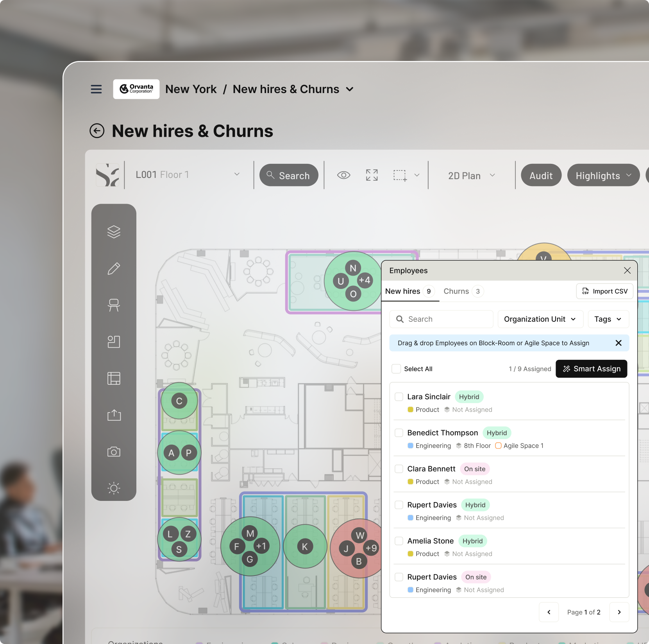This screenshot has width=649, height=644.
Task: Toggle floor plan visibility eye icon
Action: point(343,175)
